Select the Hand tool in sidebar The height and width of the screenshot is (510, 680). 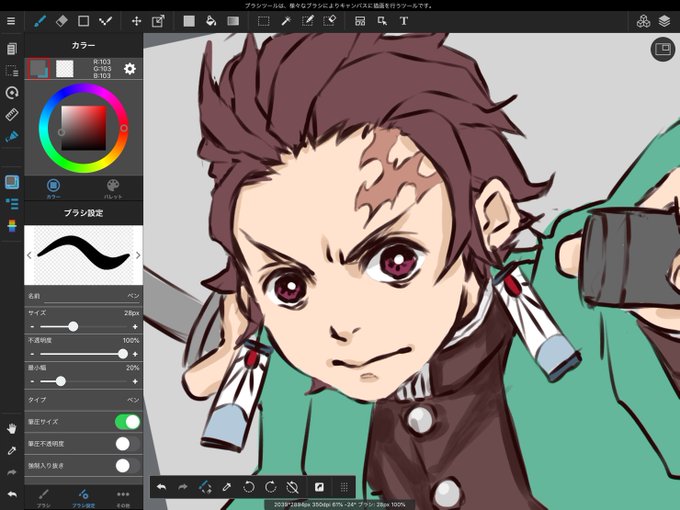tap(12, 428)
